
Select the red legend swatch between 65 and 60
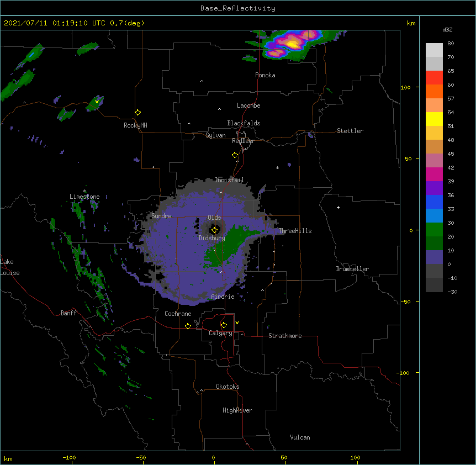click(x=434, y=78)
